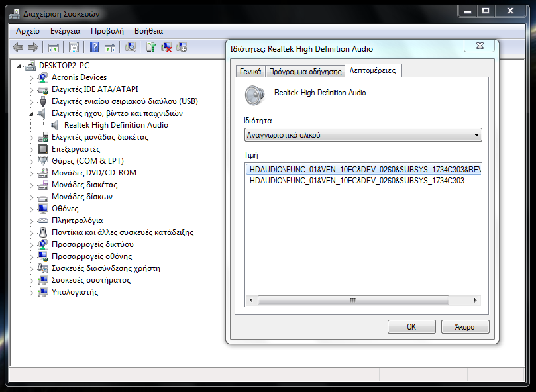Click the Πληκτρολόγια keyboard icon

(42, 220)
